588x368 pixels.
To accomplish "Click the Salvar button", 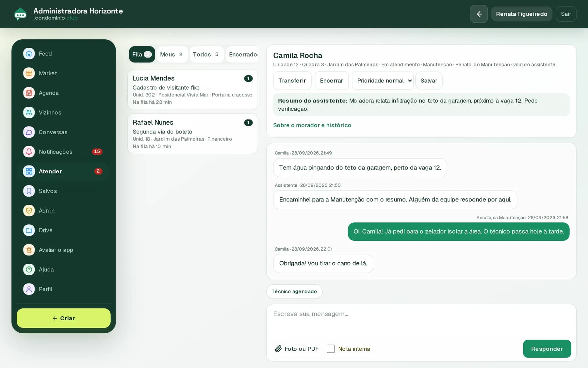I will click(x=429, y=80).
